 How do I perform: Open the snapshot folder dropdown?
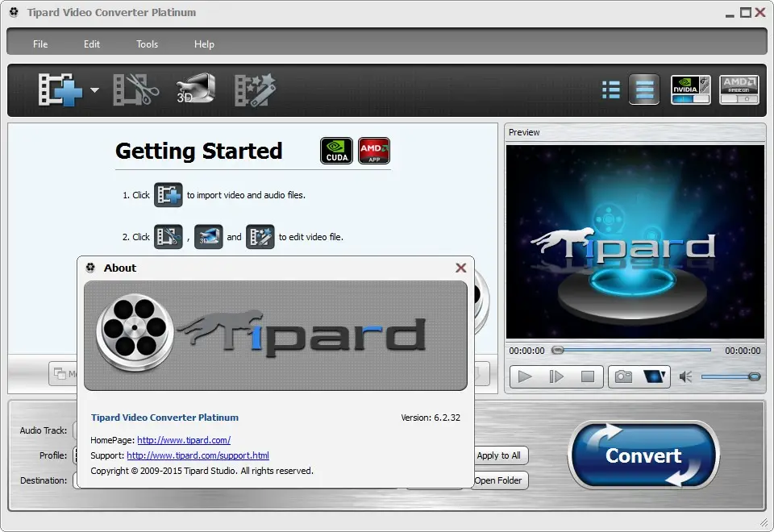click(655, 377)
